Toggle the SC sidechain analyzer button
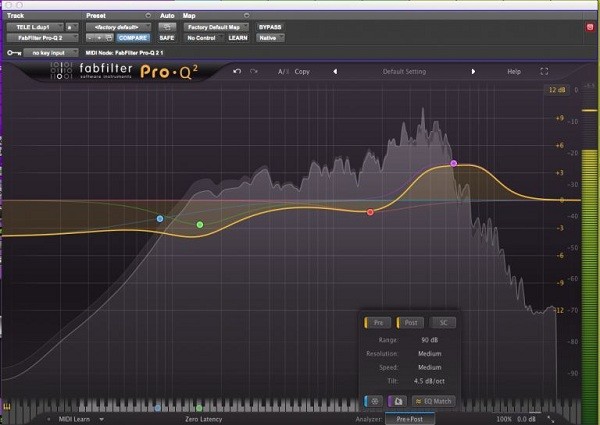 [442, 323]
